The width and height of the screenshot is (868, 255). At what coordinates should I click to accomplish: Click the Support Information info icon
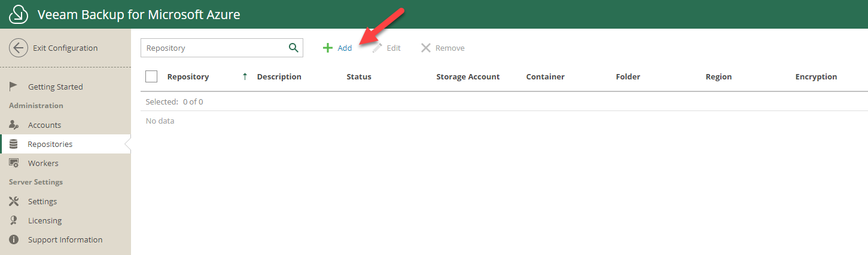[14, 239]
